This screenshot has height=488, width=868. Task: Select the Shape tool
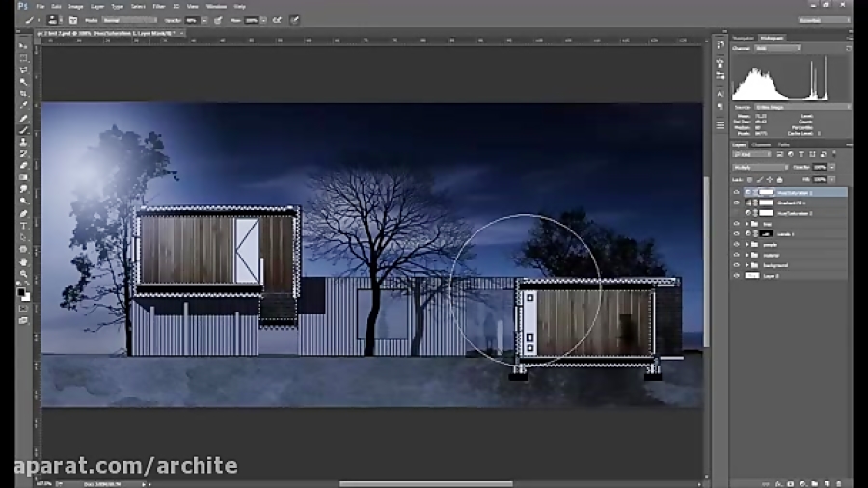pos(23,250)
